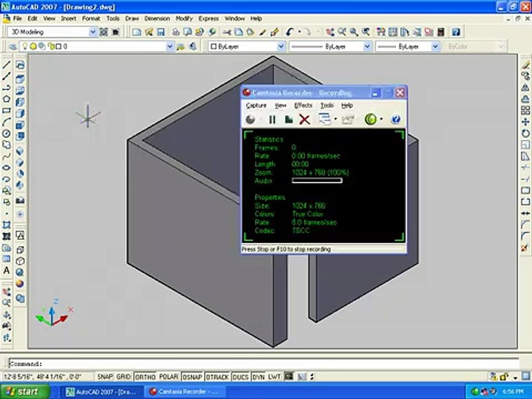Toggle DYN dynamic input in status bar
Viewport: 532px width, 399px height.
tap(259, 377)
